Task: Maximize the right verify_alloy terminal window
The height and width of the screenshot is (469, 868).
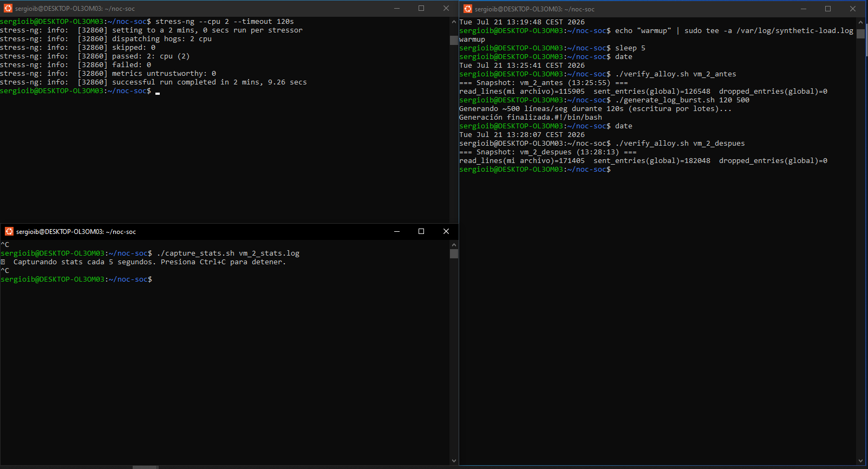Action: (828, 9)
